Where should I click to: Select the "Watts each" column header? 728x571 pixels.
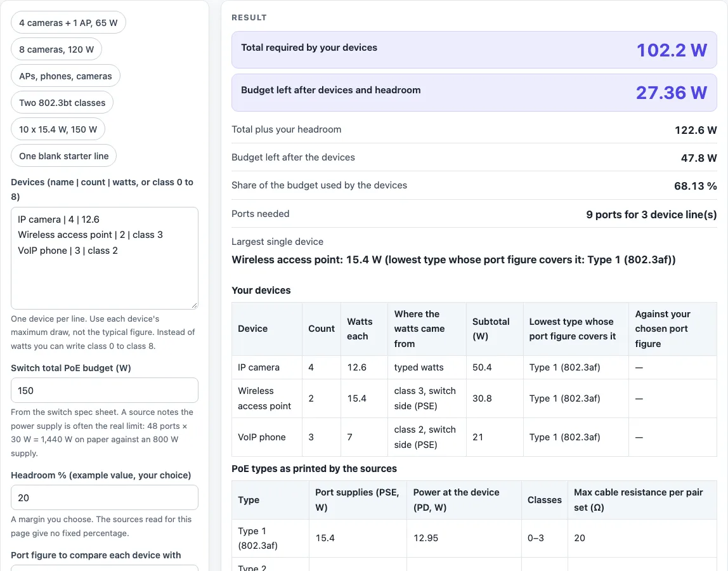click(x=364, y=329)
